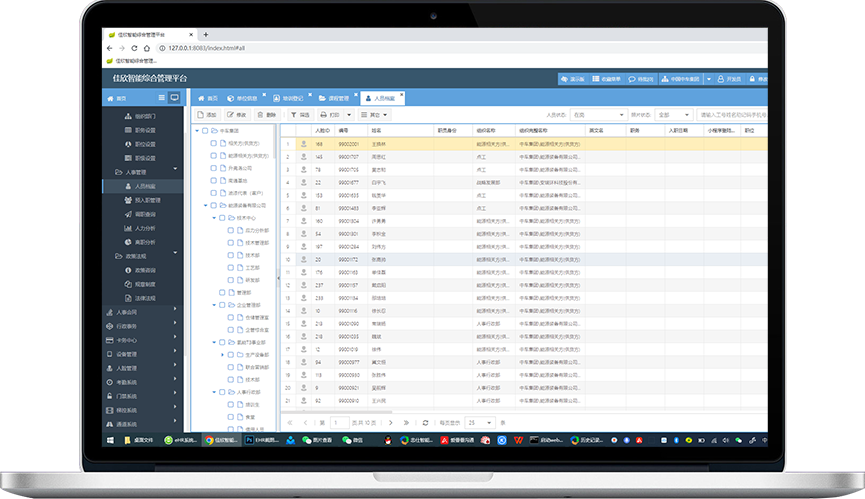The height and width of the screenshot is (499, 865).
Task: Go to next page using pagination arrow
Action: (391, 423)
